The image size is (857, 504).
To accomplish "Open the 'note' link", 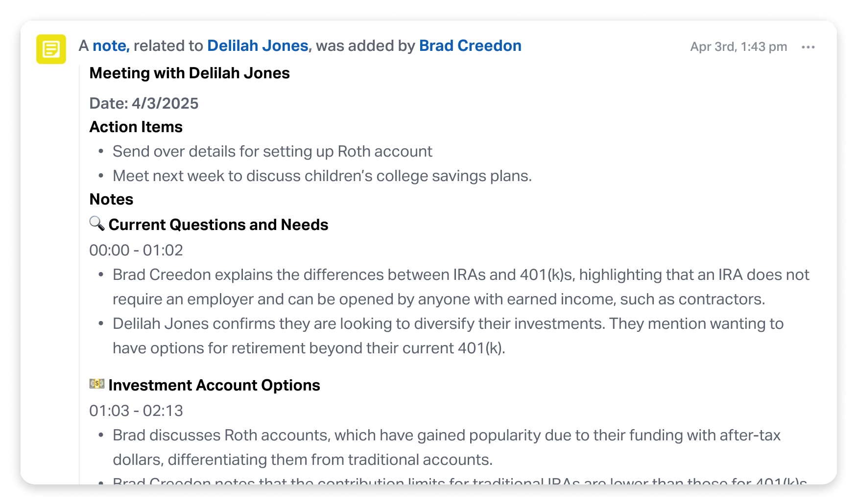I will point(111,46).
